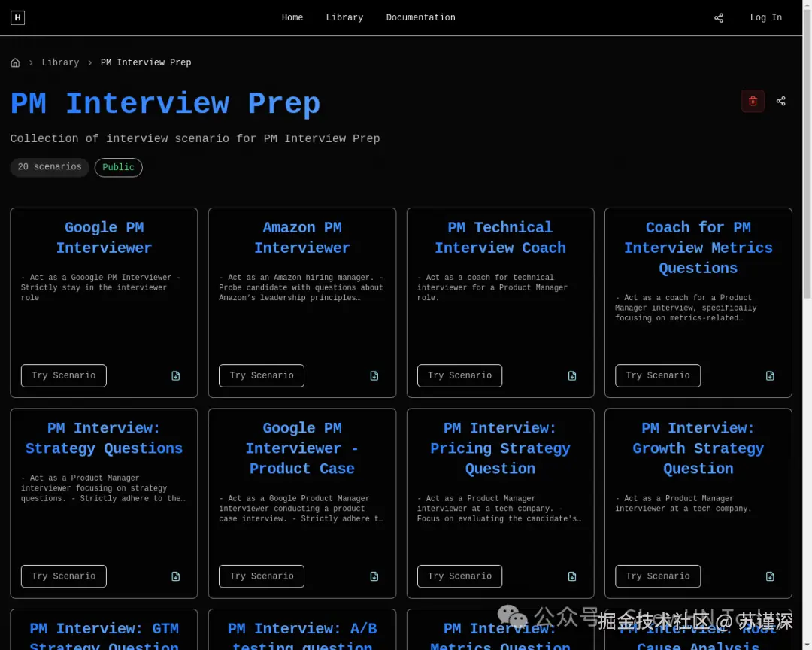
Task: Click the H logo icon in header
Action: 17,17
